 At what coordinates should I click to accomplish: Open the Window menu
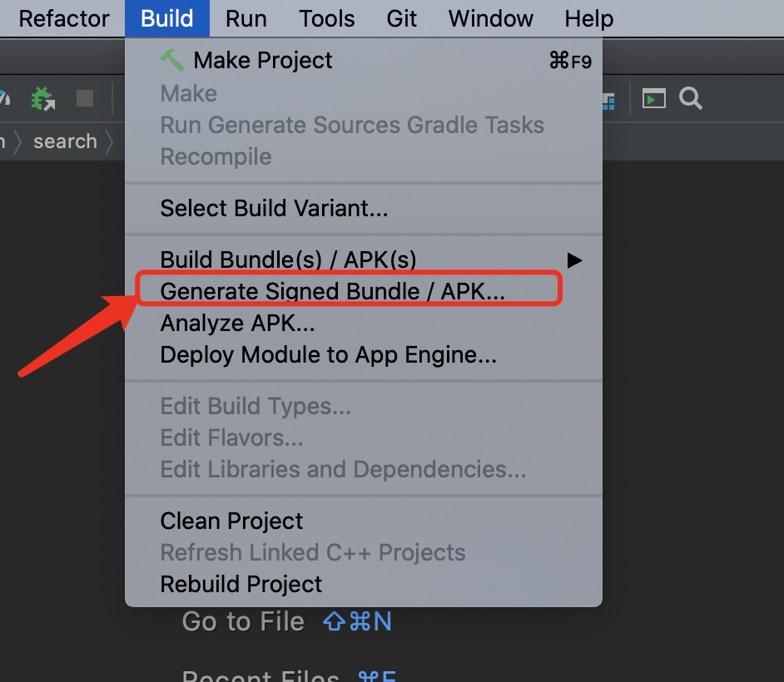tap(490, 18)
